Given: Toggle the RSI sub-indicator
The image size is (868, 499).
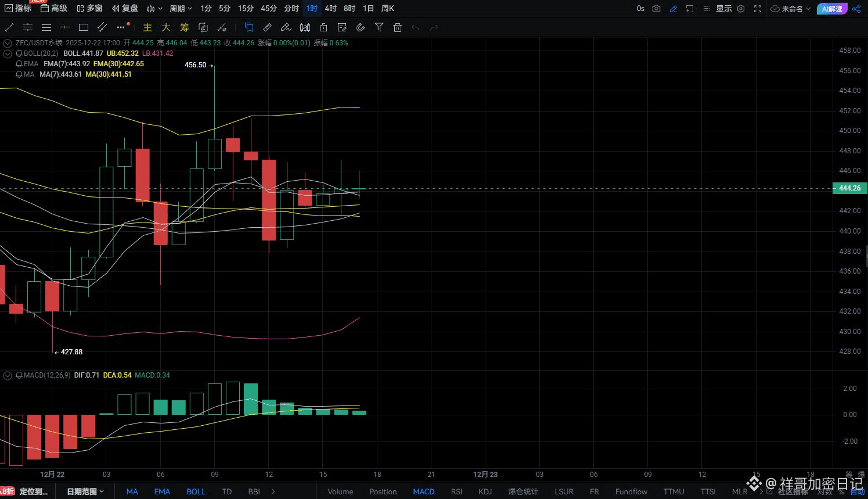Looking at the screenshot, I should 457,491.
